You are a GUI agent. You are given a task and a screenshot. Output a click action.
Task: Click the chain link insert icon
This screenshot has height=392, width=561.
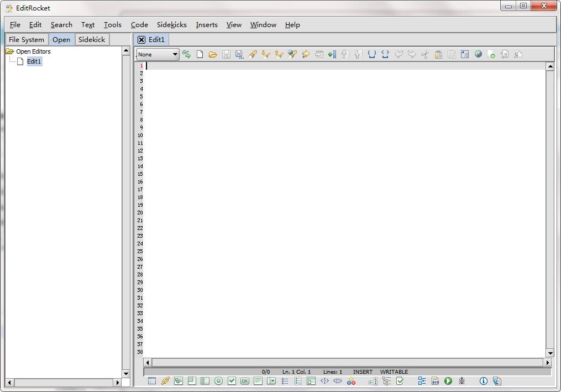pyautogui.click(x=165, y=381)
